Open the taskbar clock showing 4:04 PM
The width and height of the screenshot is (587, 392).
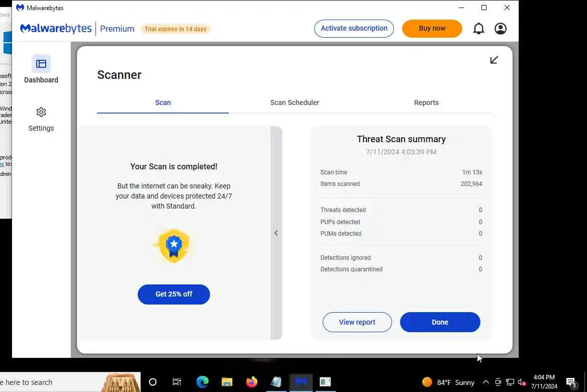[544, 381]
